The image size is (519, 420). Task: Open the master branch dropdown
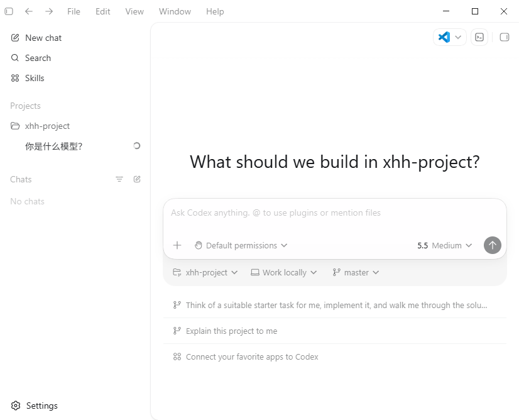[356, 273]
